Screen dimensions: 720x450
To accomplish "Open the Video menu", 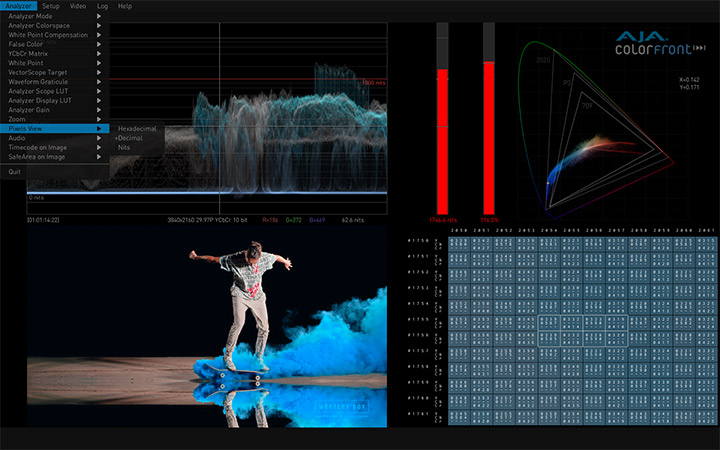I will 78,6.
